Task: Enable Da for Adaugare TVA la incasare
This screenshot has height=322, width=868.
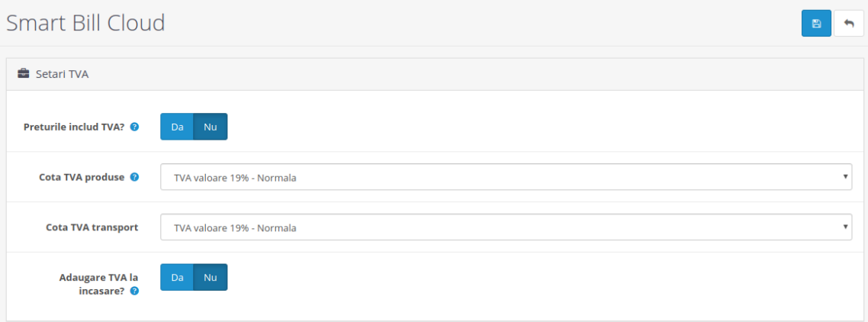Action: pyautogui.click(x=177, y=278)
